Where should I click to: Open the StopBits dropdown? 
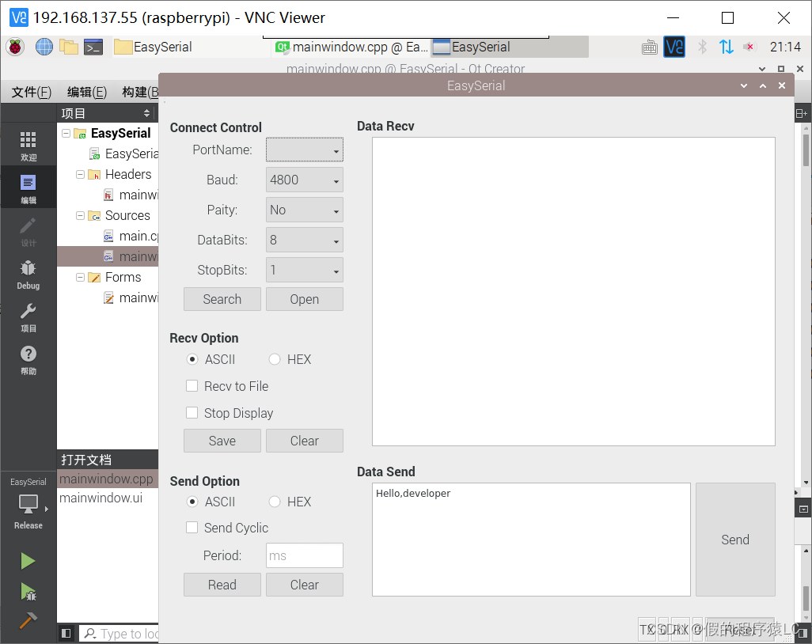(x=305, y=271)
